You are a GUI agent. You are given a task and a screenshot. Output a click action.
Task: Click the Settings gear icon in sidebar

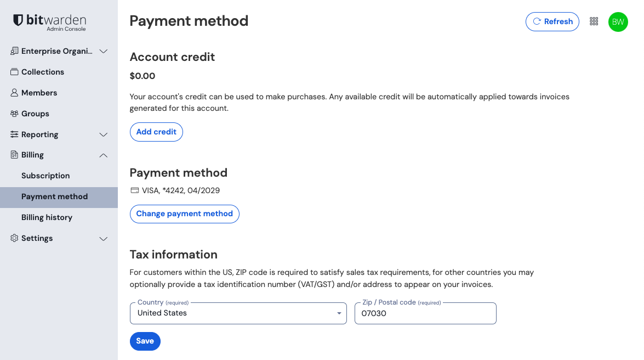14,238
